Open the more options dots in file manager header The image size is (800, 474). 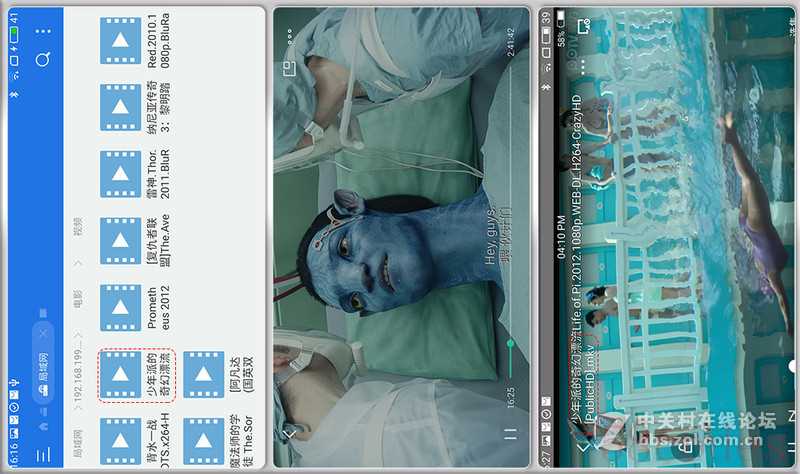43,31
